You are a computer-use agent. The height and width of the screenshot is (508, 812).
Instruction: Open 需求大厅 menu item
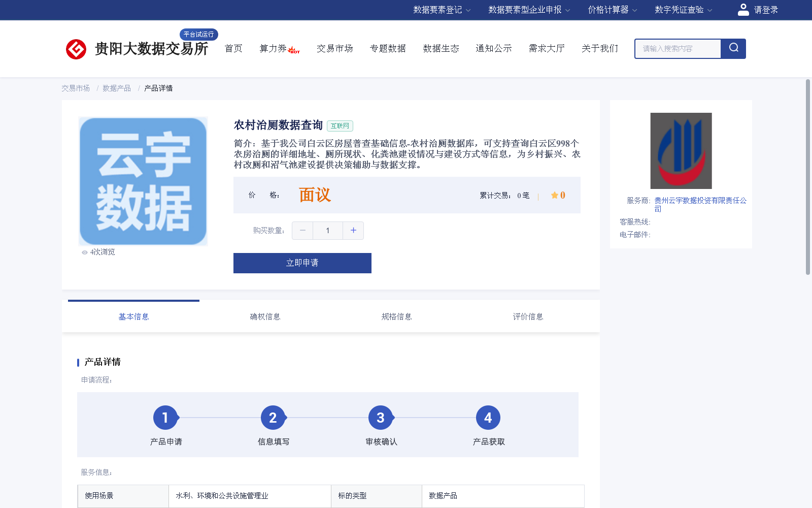pyautogui.click(x=547, y=48)
